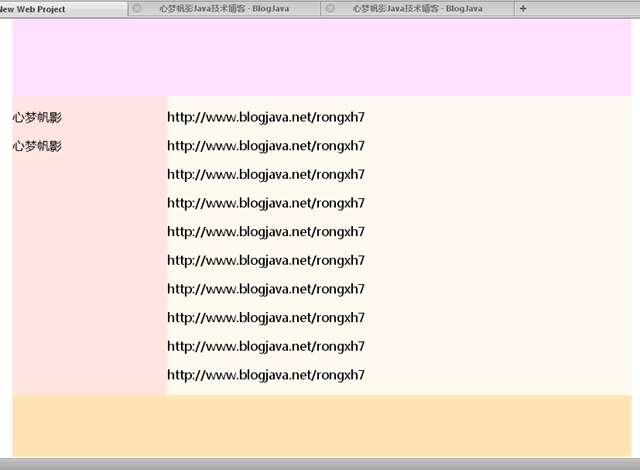Viewport: 640px width, 470px height.
Task: Click the second 心梦帆影 text in left column
Action: [x=37, y=146]
